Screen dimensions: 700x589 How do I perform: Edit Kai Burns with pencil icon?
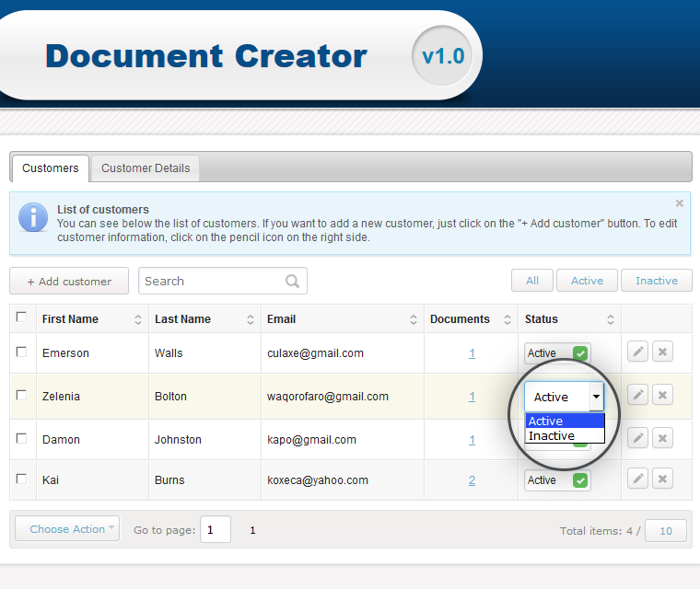tap(637, 479)
